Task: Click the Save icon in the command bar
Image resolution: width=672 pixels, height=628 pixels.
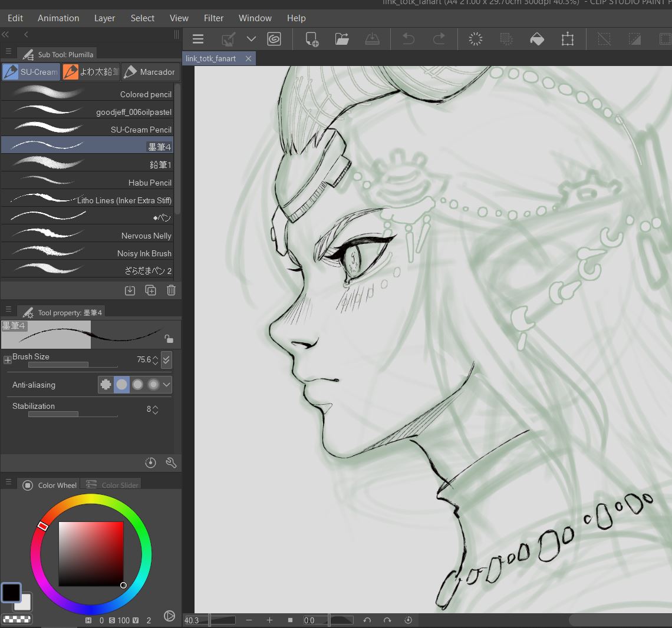Action: click(372, 39)
